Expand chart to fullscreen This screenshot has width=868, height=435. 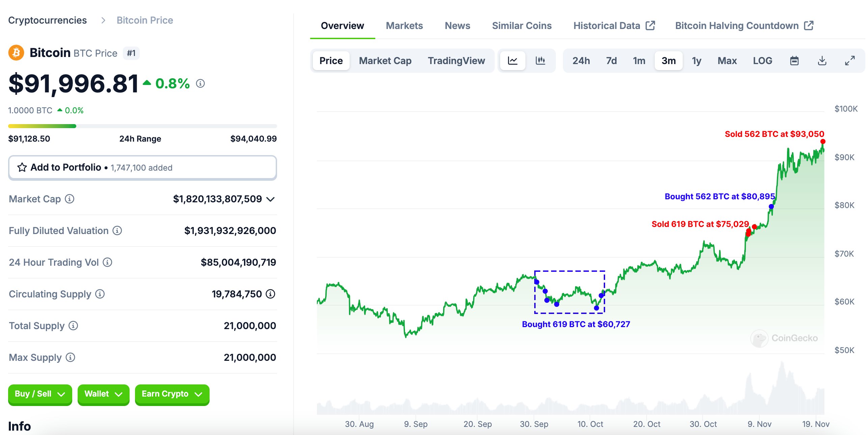[850, 61]
